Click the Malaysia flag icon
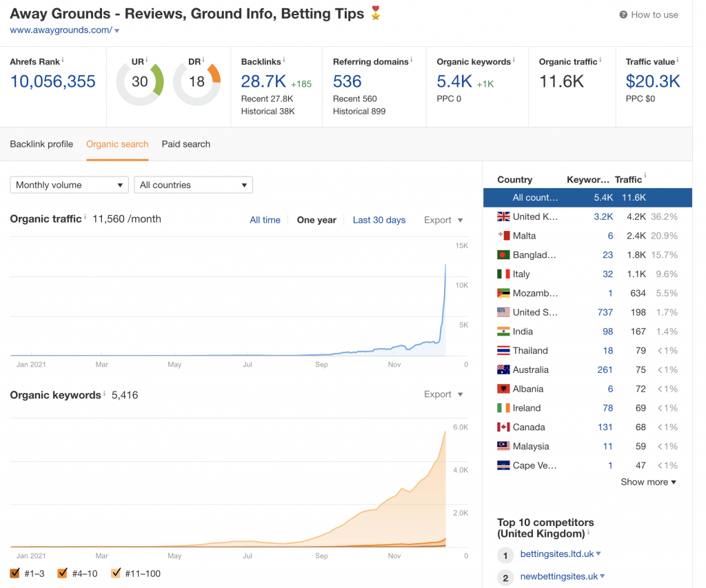 [503, 446]
